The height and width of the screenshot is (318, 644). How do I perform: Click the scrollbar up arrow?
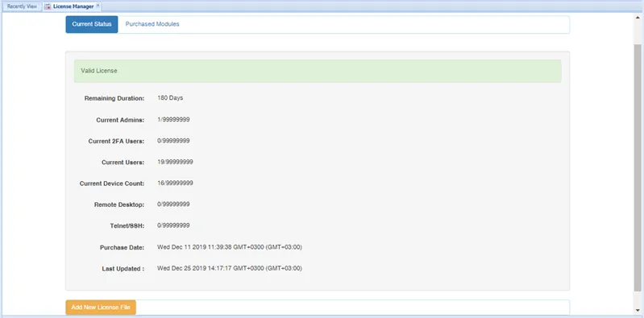(638, 19)
